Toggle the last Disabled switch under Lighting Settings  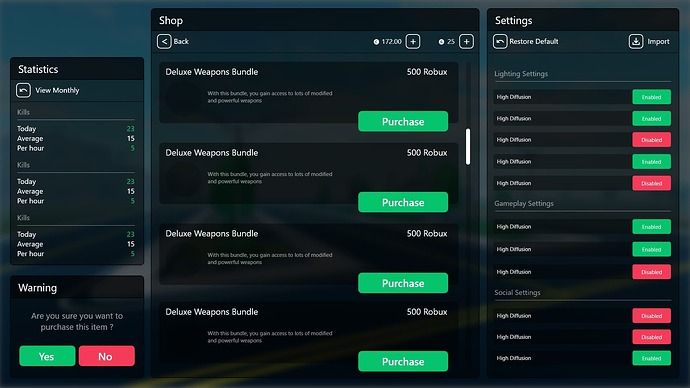click(x=651, y=183)
